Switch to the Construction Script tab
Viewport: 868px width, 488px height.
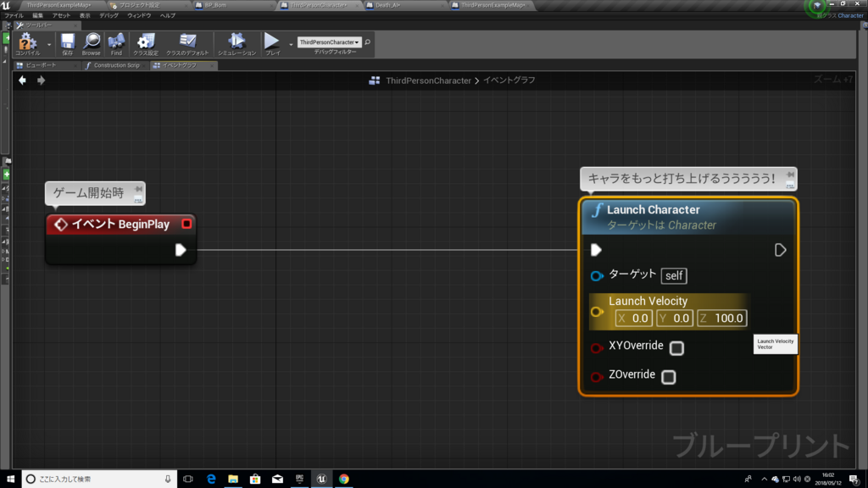(116, 65)
